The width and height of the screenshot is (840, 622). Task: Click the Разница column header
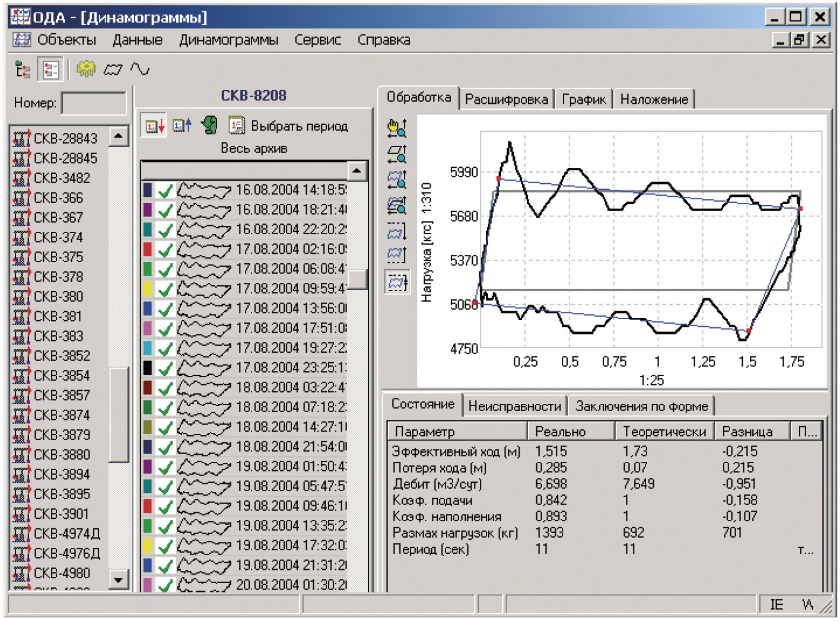pyautogui.click(x=752, y=432)
